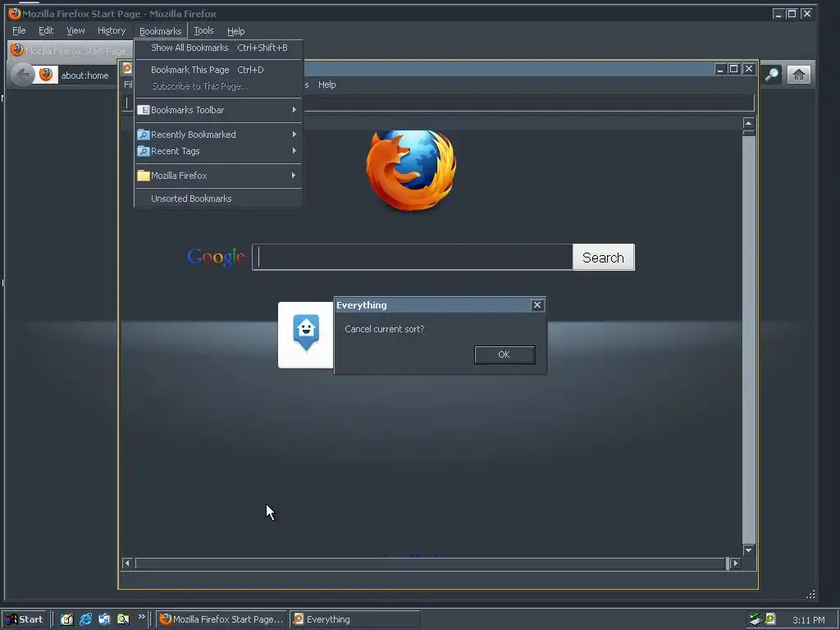840x630 pixels.
Task: Open the Firefox Home button
Action: point(798,75)
